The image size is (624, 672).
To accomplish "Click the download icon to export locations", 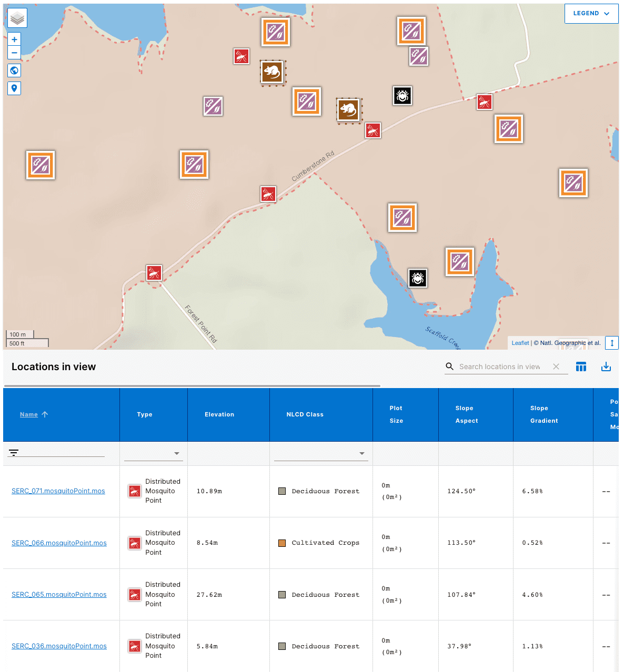I will tap(606, 366).
